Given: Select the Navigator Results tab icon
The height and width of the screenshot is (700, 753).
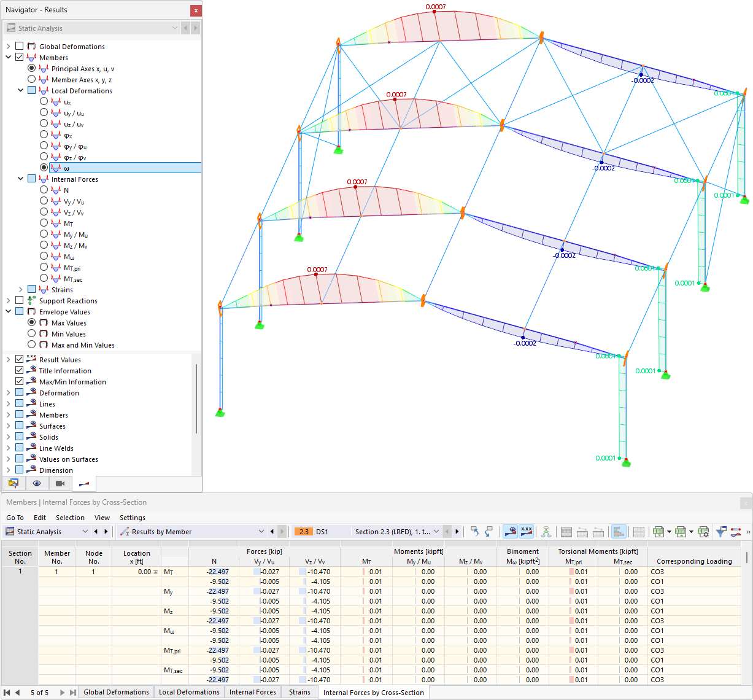Looking at the screenshot, I should coord(84,483).
